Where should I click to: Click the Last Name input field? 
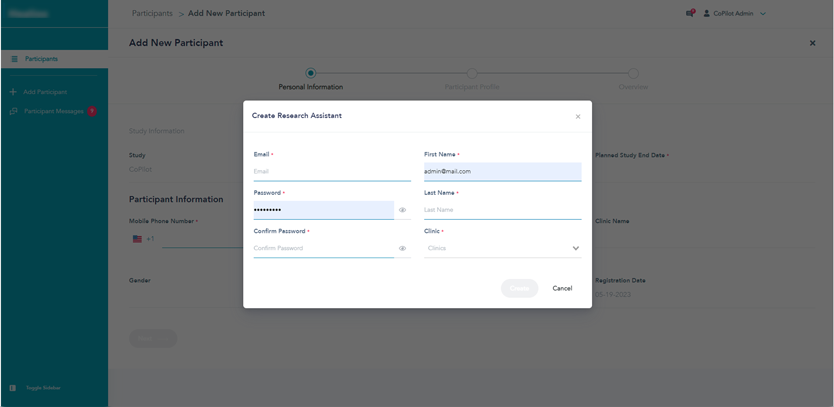coord(502,210)
